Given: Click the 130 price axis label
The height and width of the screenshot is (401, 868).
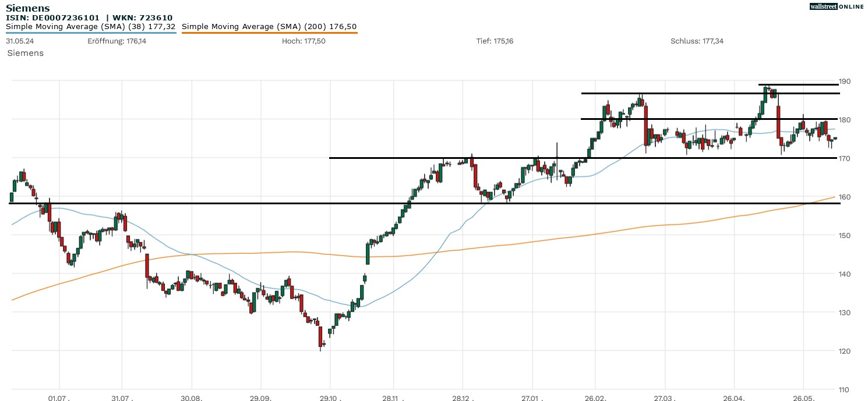Looking at the screenshot, I should coord(845,313).
